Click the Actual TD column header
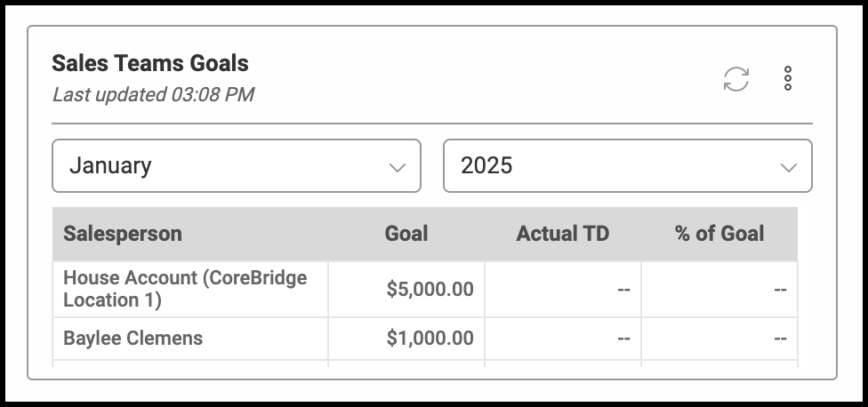The height and width of the screenshot is (407, 868). pos(562,234)
